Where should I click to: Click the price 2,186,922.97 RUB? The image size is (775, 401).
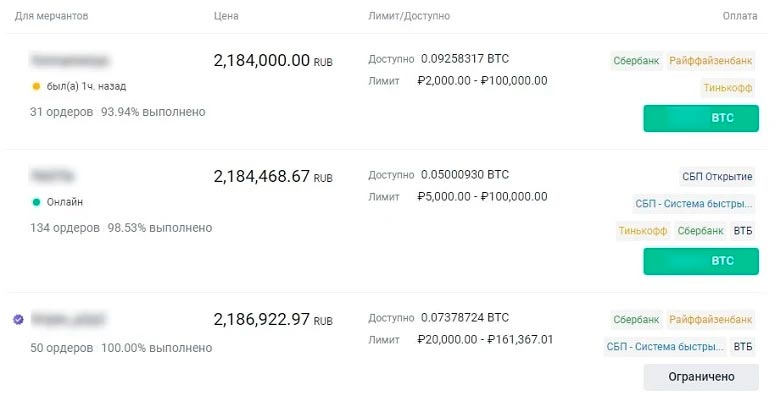273,320
